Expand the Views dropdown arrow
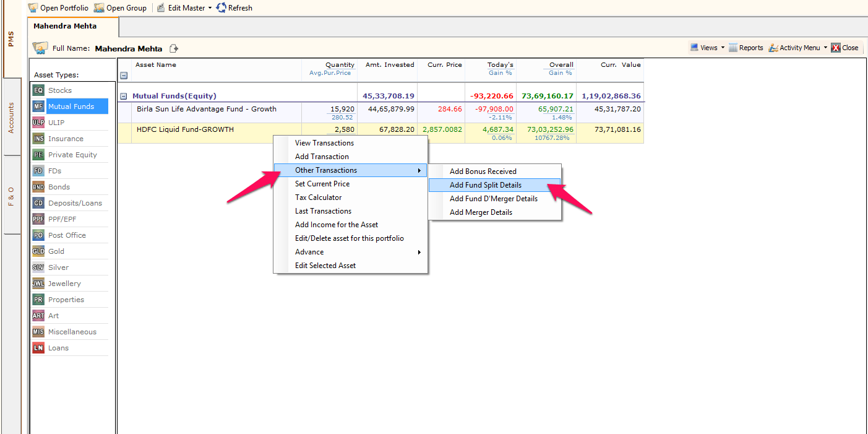The height and width of the screenshot is (434, 868). [723, 48]
